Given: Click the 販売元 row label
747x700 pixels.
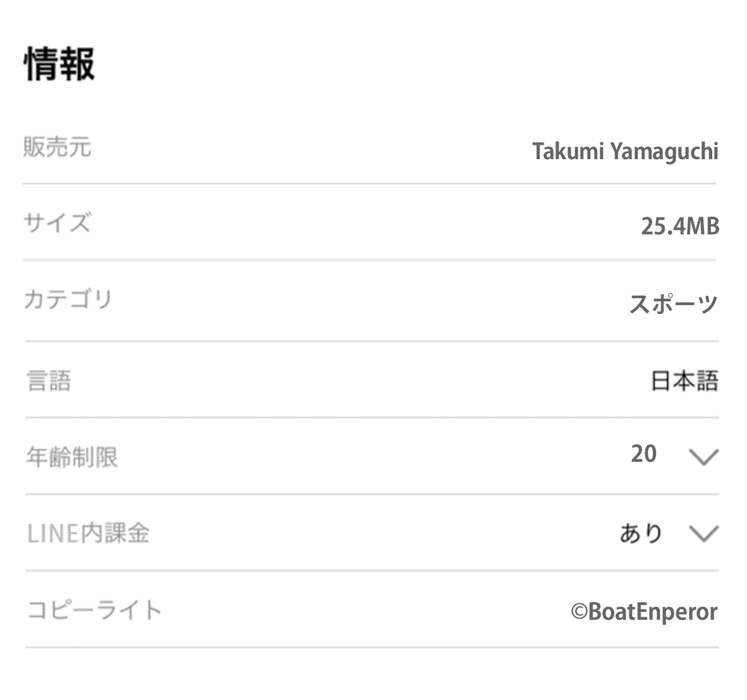Looking at the screenshot, I should [58, 147].
